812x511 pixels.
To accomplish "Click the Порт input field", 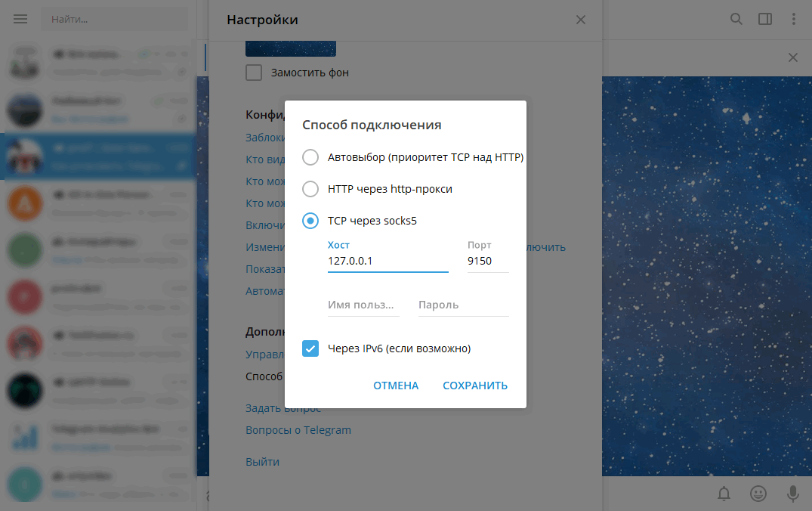I will point(487,261).
